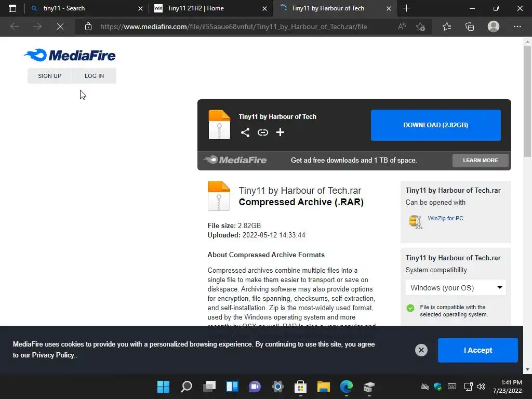Open Favorites list icon in toolbar

[447, 26]
